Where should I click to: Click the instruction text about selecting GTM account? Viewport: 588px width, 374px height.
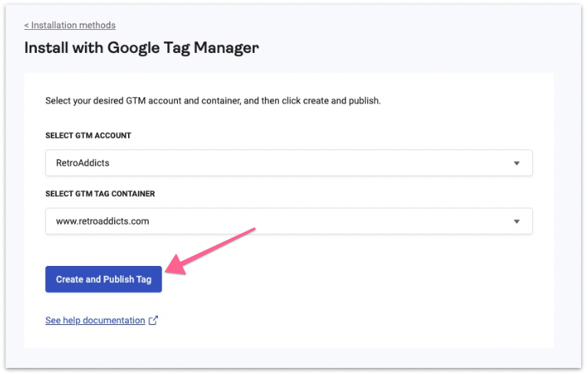(x=212, y=100)
